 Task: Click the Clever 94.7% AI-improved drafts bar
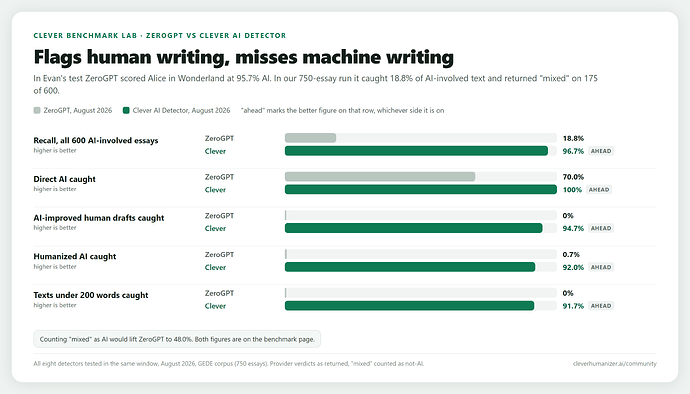(414, 228)
